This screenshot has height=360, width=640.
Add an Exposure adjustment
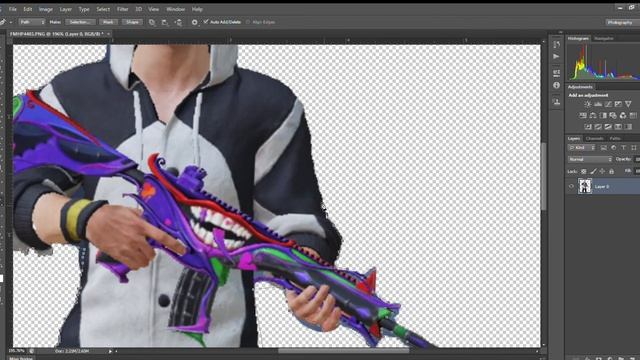click(x=618, y=104)
